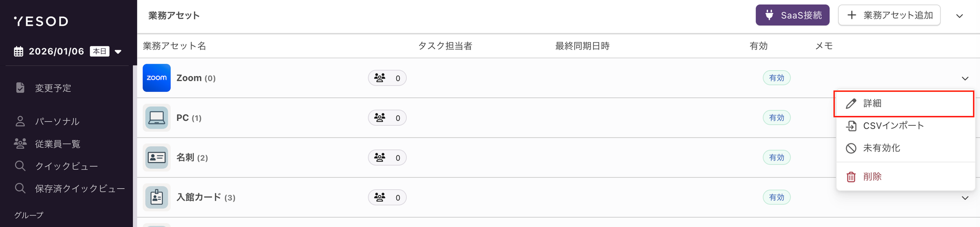Screen dimensions: 980x227
Task: Open クイックビュー search
Action: click(x=66, y=166)
